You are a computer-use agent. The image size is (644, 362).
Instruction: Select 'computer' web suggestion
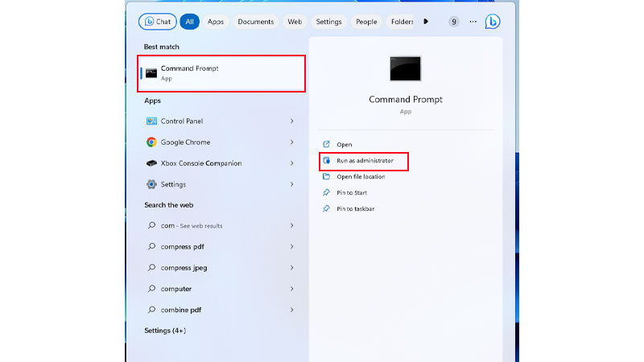221,289
